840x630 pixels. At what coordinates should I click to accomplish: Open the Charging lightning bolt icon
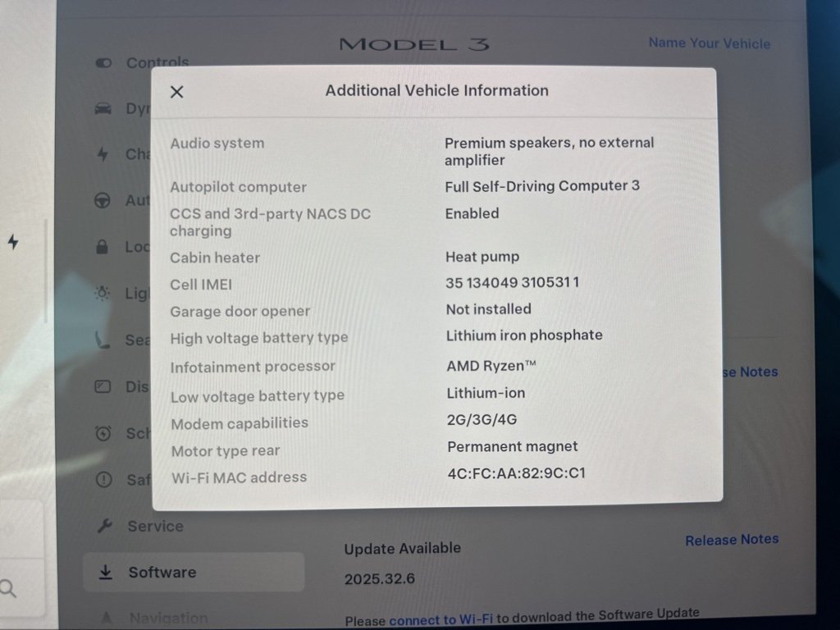pos(103,154)
